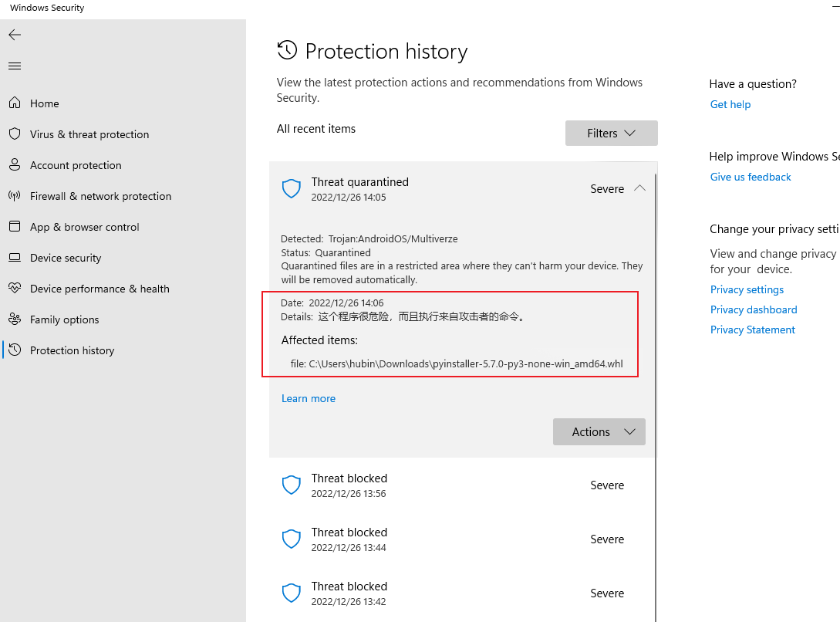The height and width of the screenshot is (622, 840).
Task: Click the back arrow icon
Action: (x=15, y=35)
